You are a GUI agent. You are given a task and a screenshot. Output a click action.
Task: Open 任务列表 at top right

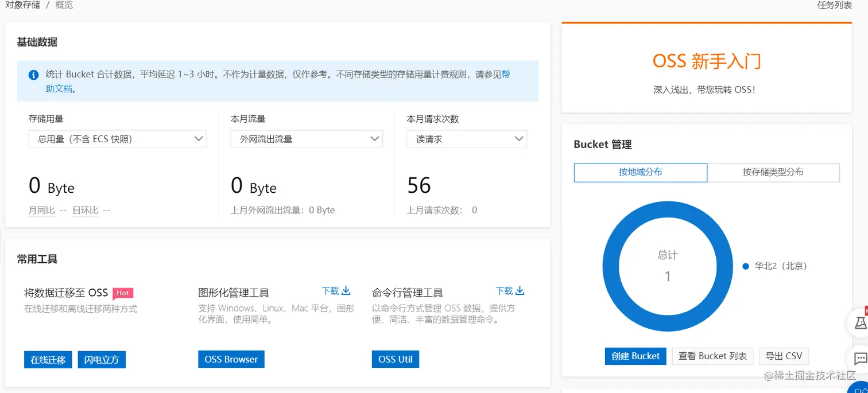click(x=834, y=5)
